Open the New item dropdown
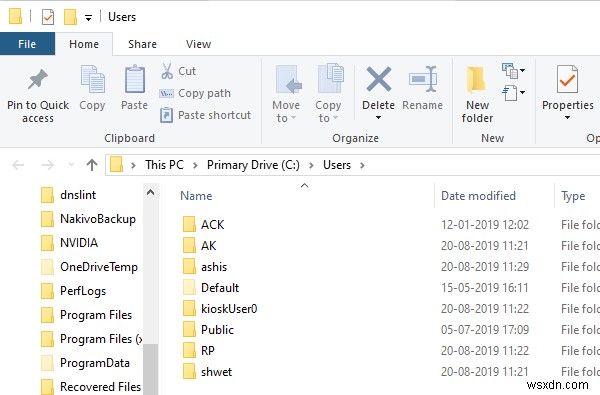 [513, 71]
